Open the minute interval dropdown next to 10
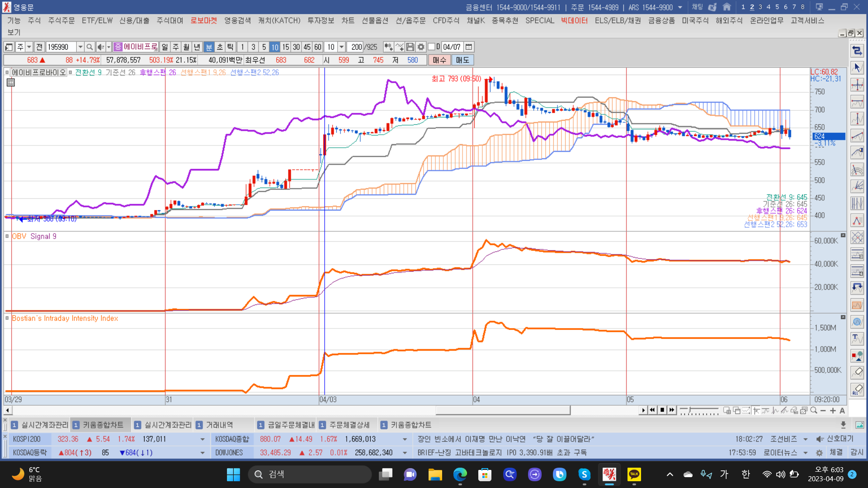This screenshot has height=488, width=868. [x=342, y=47]
